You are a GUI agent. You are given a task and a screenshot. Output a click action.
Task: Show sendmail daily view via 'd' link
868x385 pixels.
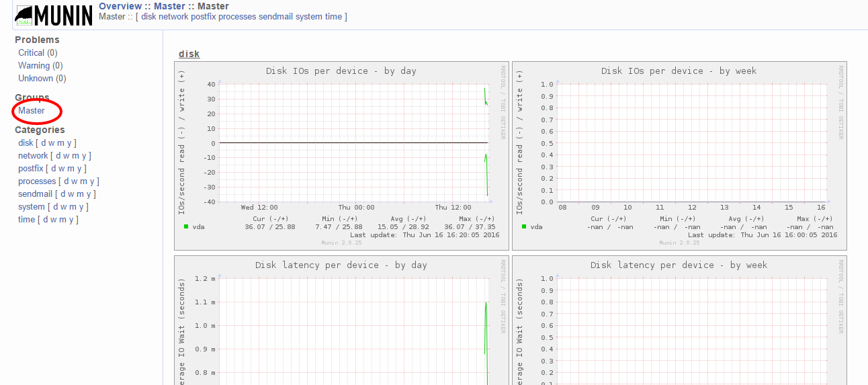63,194
